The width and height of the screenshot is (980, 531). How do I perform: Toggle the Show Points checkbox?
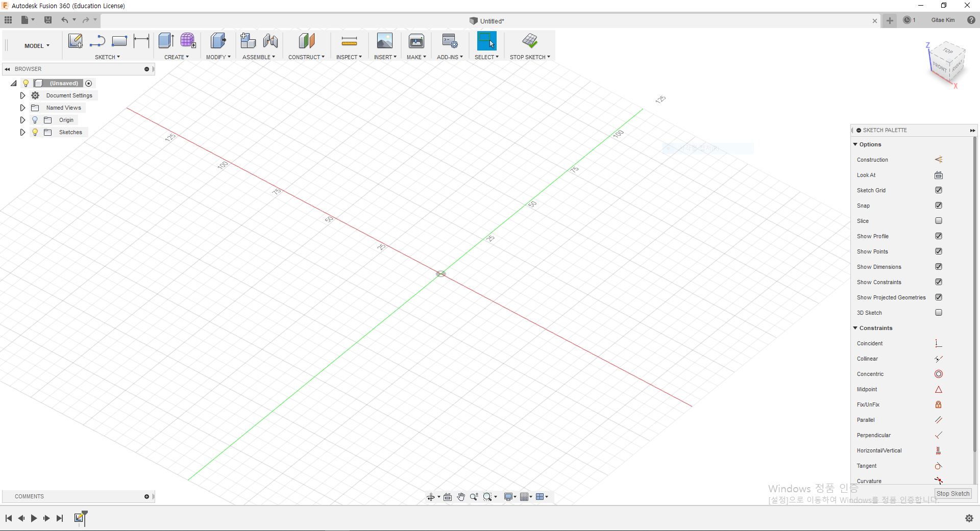coord(938,251)
